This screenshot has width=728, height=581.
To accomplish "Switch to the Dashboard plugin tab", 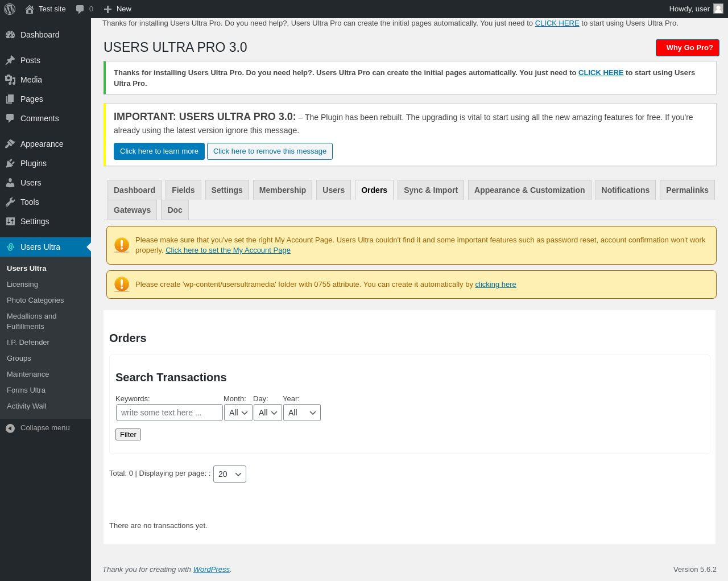I will click(134, 190).
